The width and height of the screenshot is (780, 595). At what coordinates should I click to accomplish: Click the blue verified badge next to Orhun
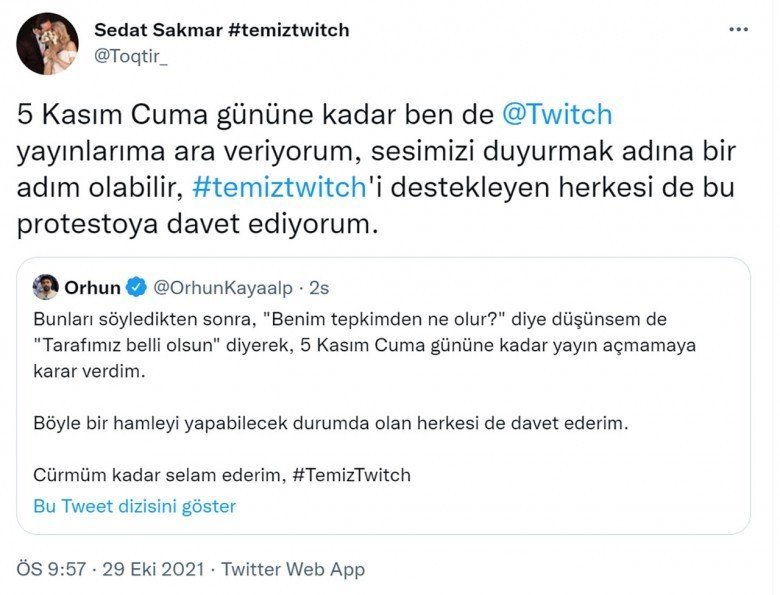(138, 288)
